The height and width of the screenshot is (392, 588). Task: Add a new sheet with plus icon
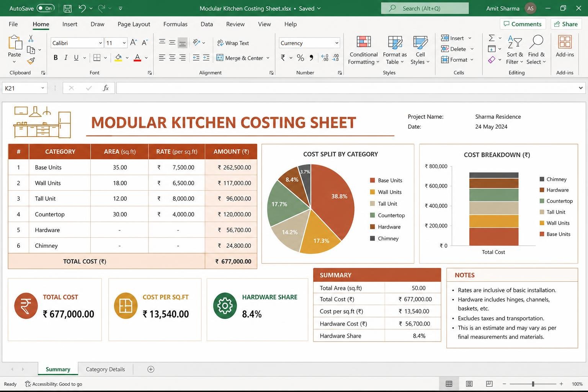click(x=151, y=369)
